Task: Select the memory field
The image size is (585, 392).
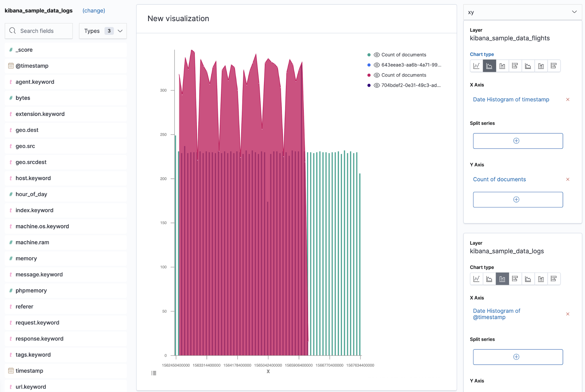Action: 66,259
